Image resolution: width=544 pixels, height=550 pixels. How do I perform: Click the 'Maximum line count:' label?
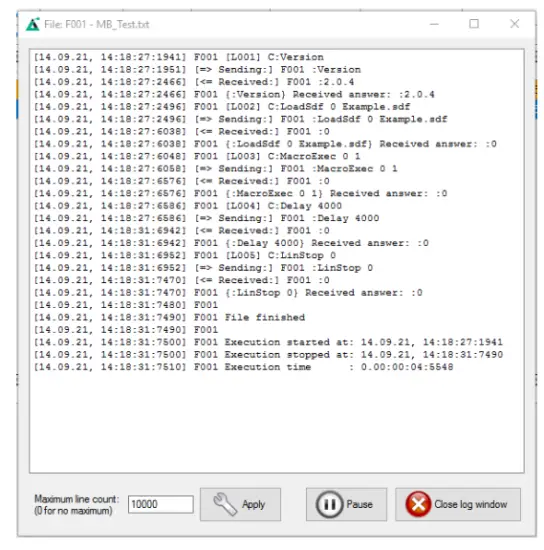pos(76,499)
